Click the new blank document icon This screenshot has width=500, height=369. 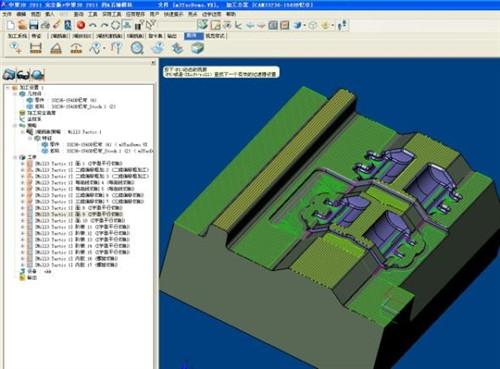[x=11, y=25]
